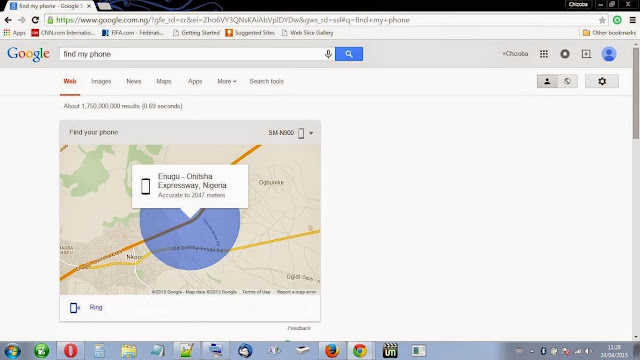
Task: Open Search tools
Action: point(267,81)
